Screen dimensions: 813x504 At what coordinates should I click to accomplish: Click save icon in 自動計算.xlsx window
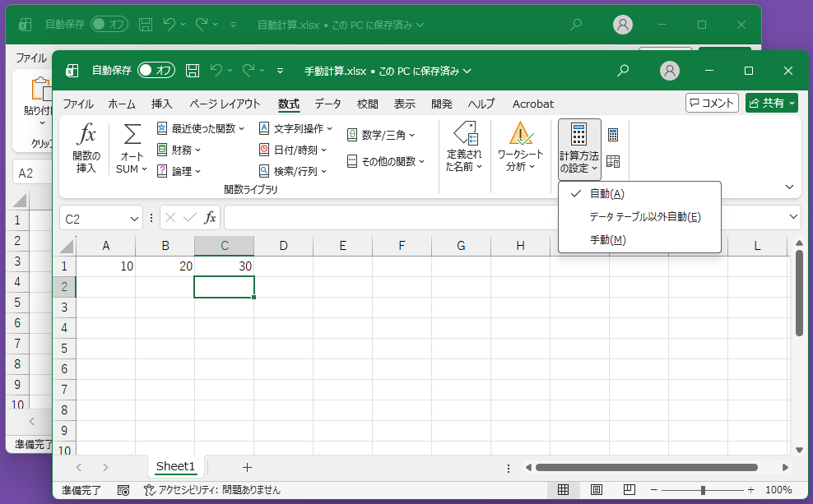tap(146, 25)
